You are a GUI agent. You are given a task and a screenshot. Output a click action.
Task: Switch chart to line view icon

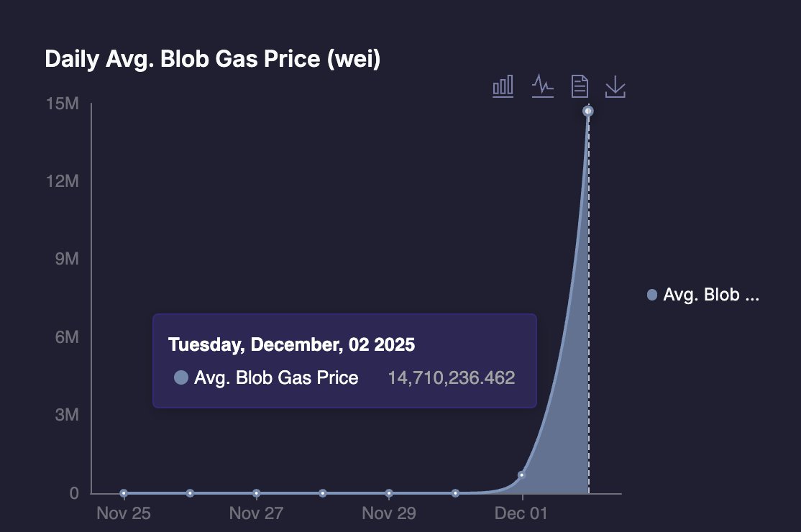pyautogui.click(x=543, y=86)
